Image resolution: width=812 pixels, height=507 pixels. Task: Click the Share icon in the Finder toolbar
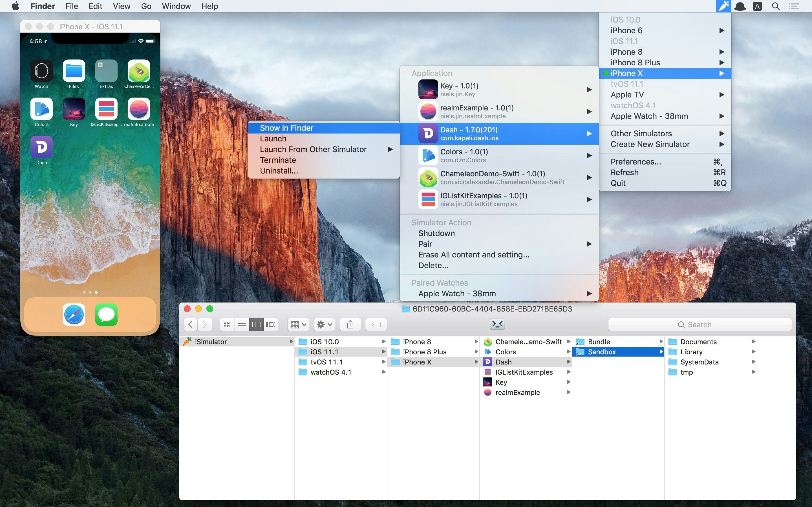coord(350,324)
